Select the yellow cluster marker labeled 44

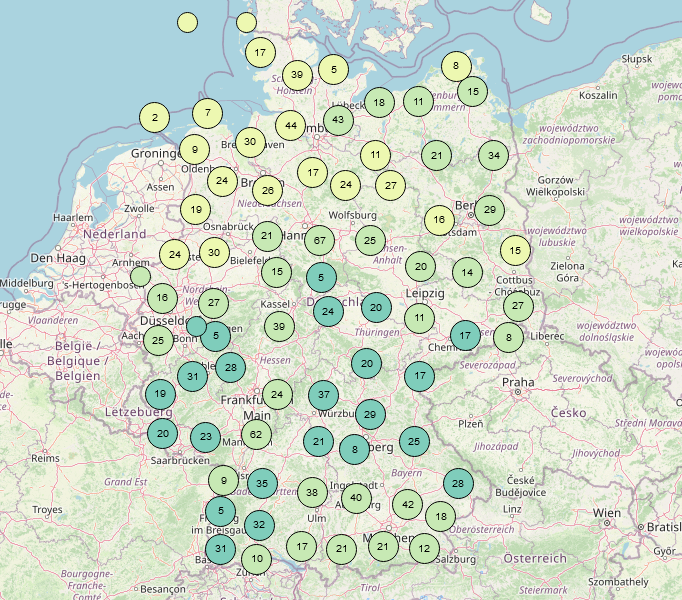pos(290,126)
